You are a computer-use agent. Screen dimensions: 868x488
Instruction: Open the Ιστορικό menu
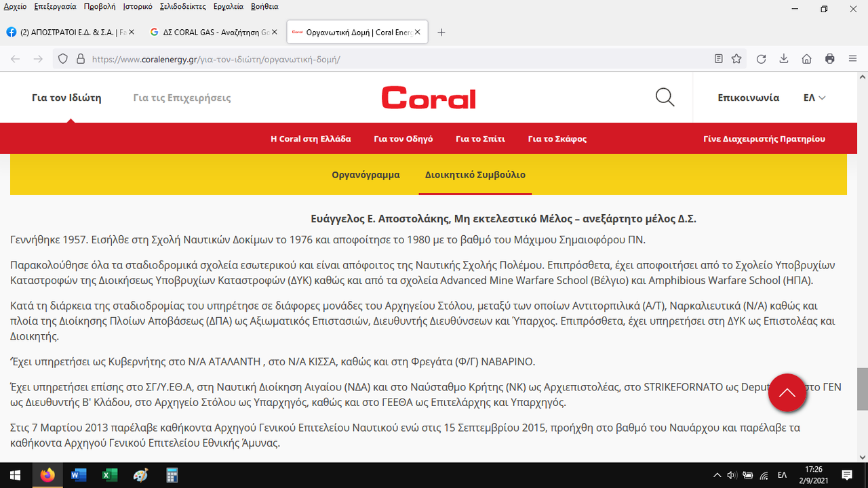[138, 6]
